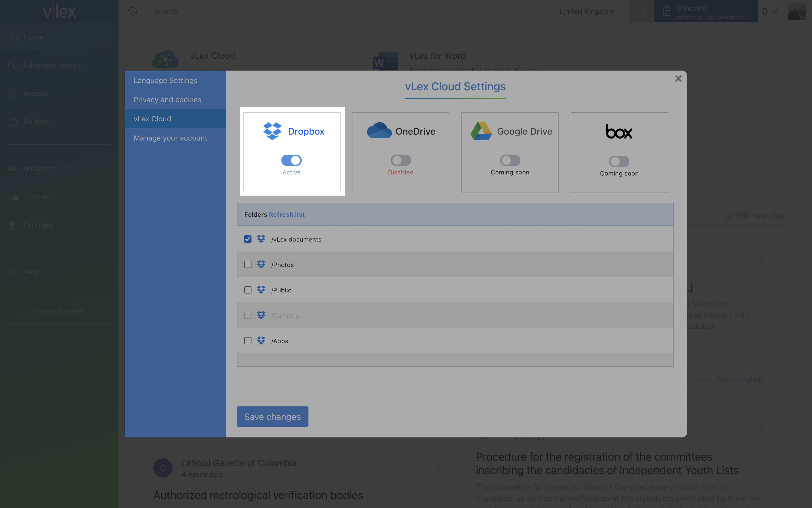
Task: Open Vincent insights on your document
Action: tap(706, 11)
